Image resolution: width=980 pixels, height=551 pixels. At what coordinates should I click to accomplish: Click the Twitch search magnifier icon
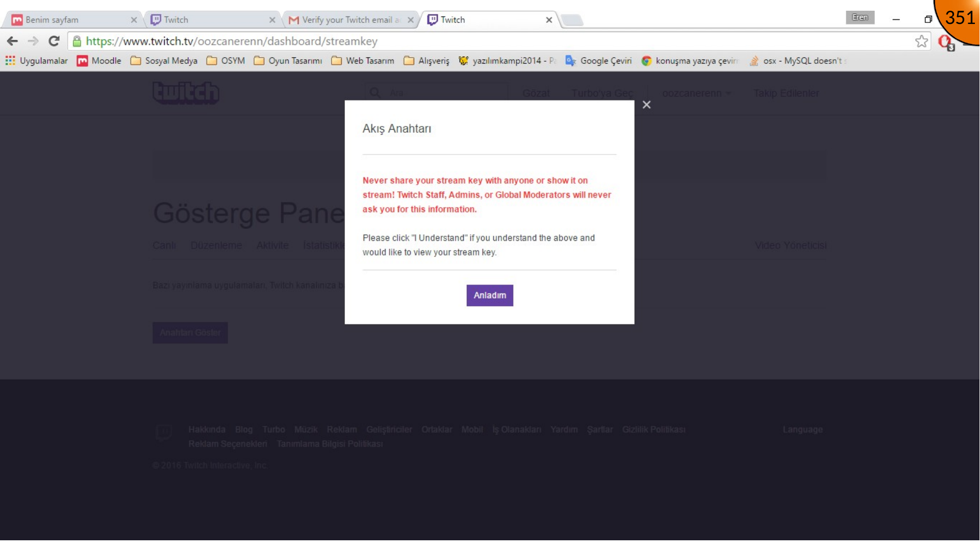tap(375, 93)
